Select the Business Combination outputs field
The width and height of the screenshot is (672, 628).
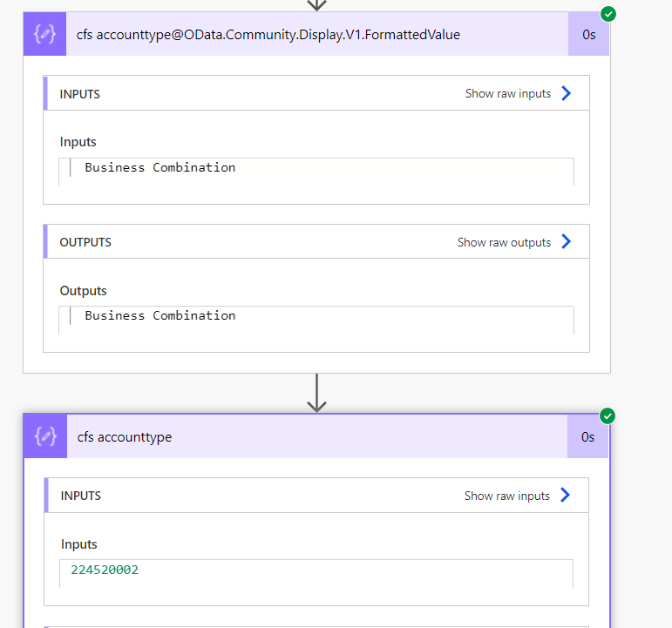pyautogui.click(x=316, y=320)
